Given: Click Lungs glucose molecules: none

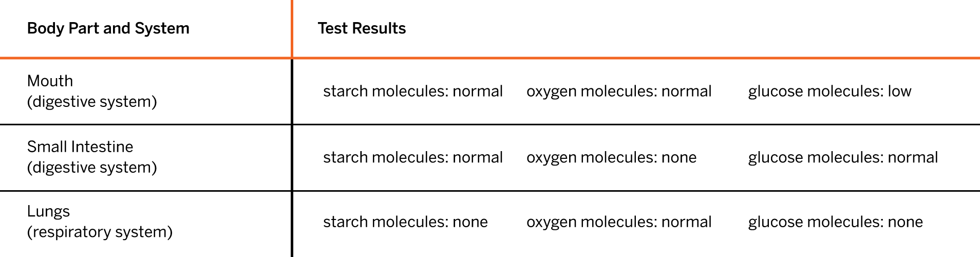Looking at the screenshot, I should [x=835, y=222].
